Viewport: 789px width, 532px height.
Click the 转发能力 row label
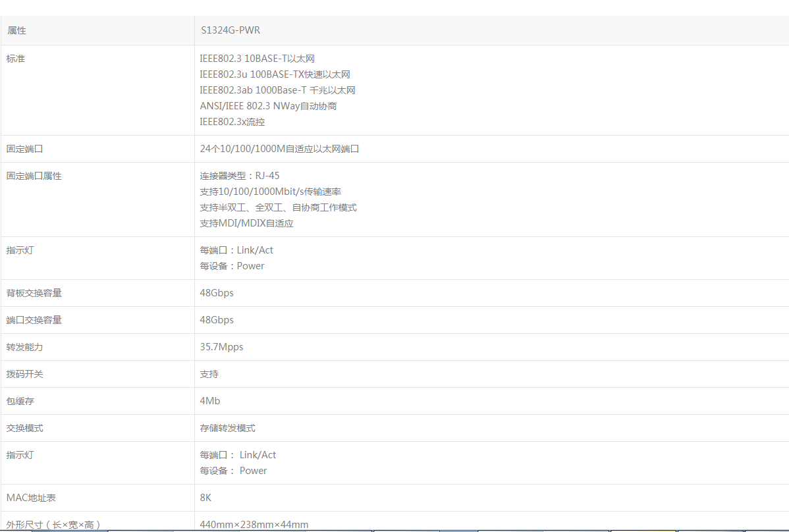click(x=24, y=348)
